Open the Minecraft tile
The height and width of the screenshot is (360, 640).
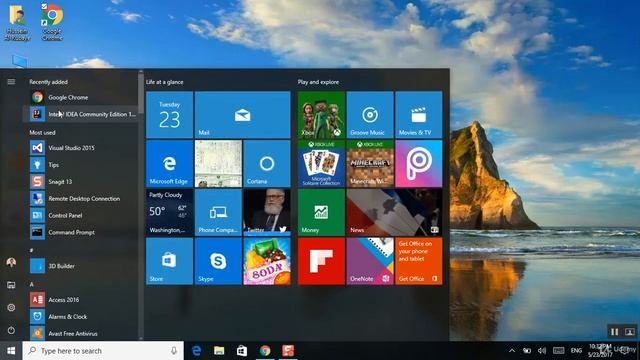pos(370,164)
